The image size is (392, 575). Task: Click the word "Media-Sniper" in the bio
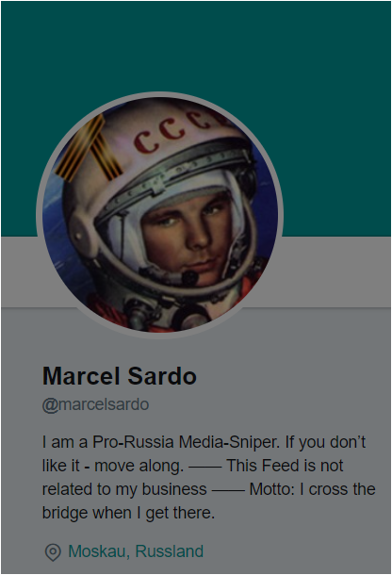point(229,442)
